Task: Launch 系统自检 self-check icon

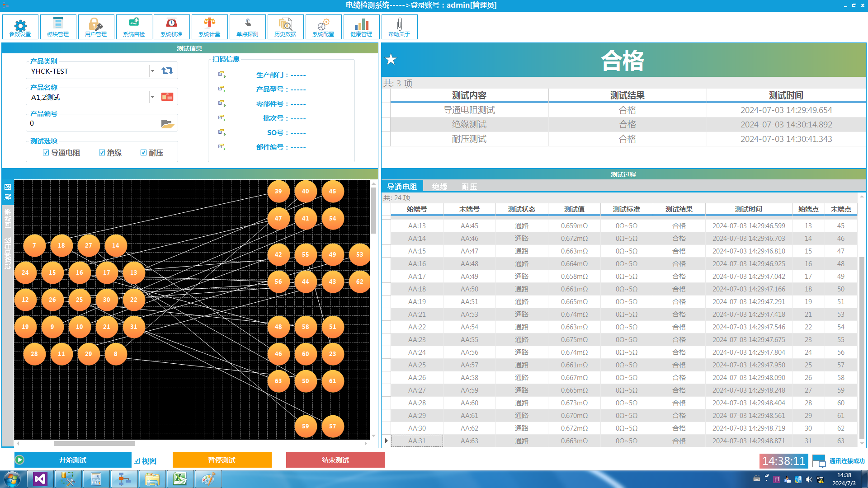Action: coord(134,27)
